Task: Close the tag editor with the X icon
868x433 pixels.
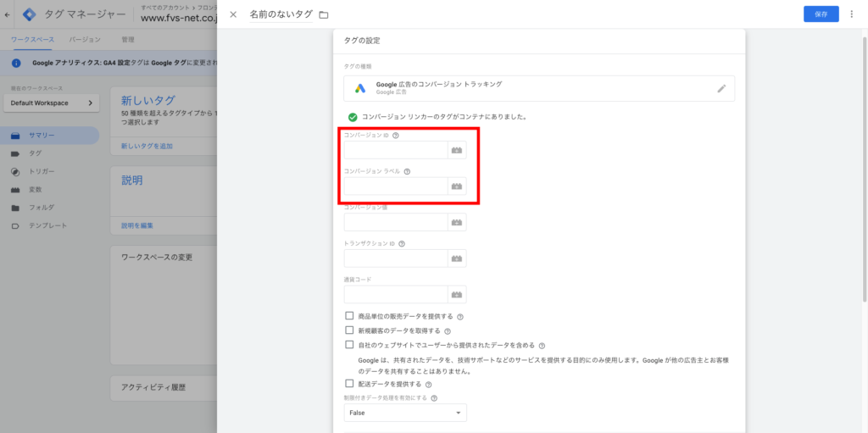Action: tap(233, 15)
